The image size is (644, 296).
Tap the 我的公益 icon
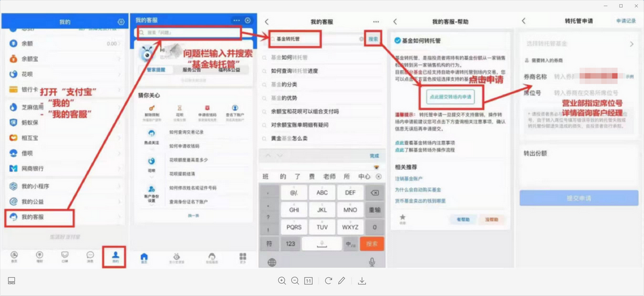pyautogui.click(x=14, y=201)
